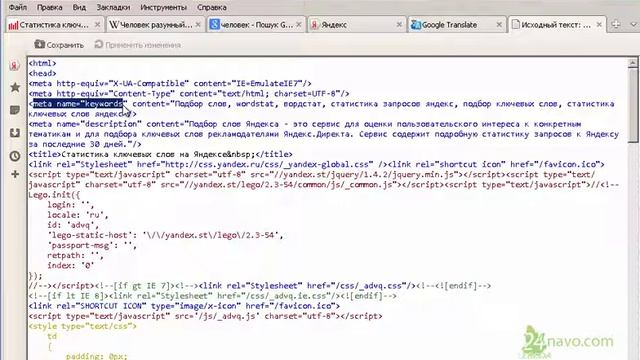Click the <style type="text/css"> line
This screenshot has width=640, height=360.
click(82, 326)
